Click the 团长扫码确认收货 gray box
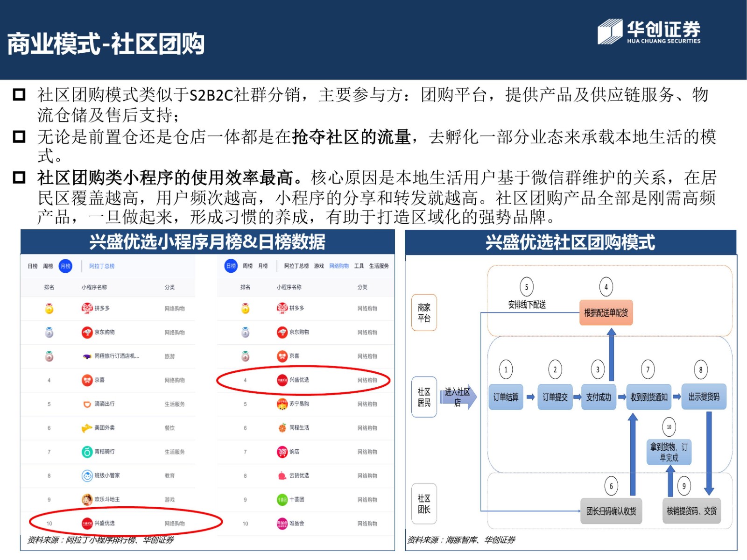The width and height of the screenshot is (747, 560). pos(611,511)
